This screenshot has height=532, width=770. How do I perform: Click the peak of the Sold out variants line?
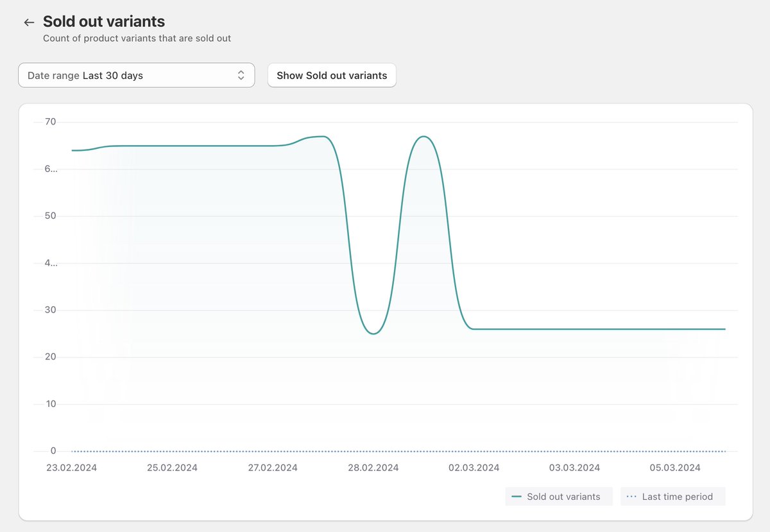(x=424, y=137)
